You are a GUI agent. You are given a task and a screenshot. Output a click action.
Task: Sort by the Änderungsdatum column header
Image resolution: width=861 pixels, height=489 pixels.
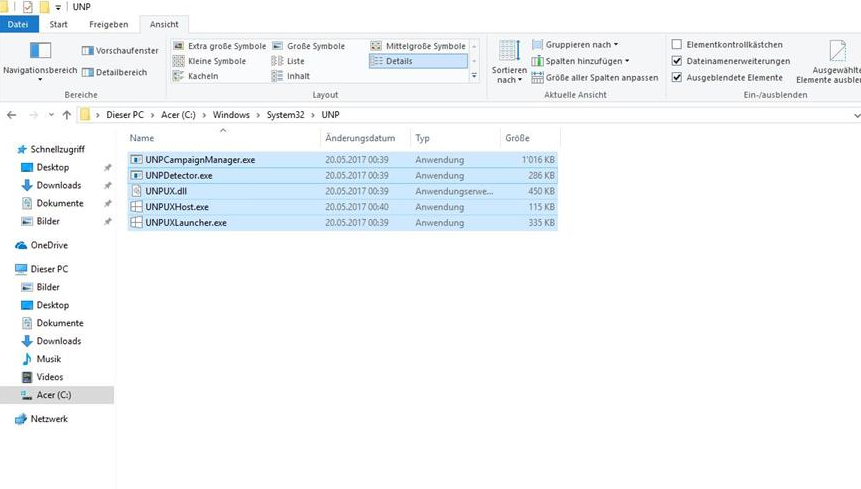[360, 138]
